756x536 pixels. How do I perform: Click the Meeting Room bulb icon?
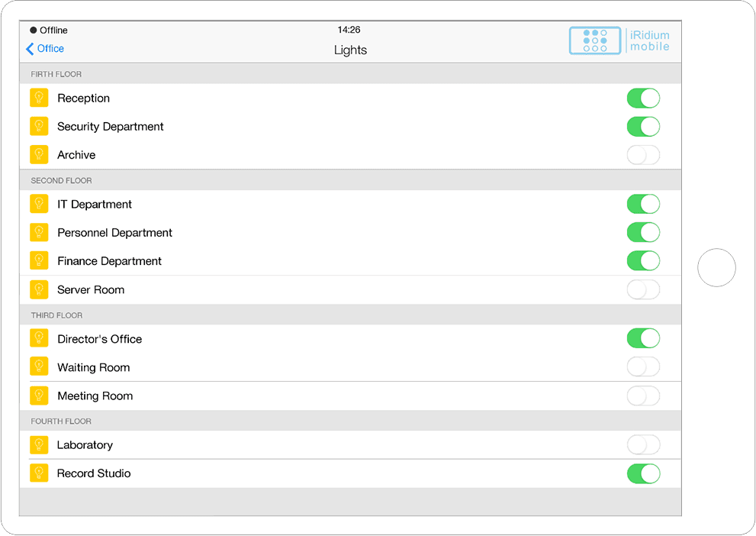39,396
